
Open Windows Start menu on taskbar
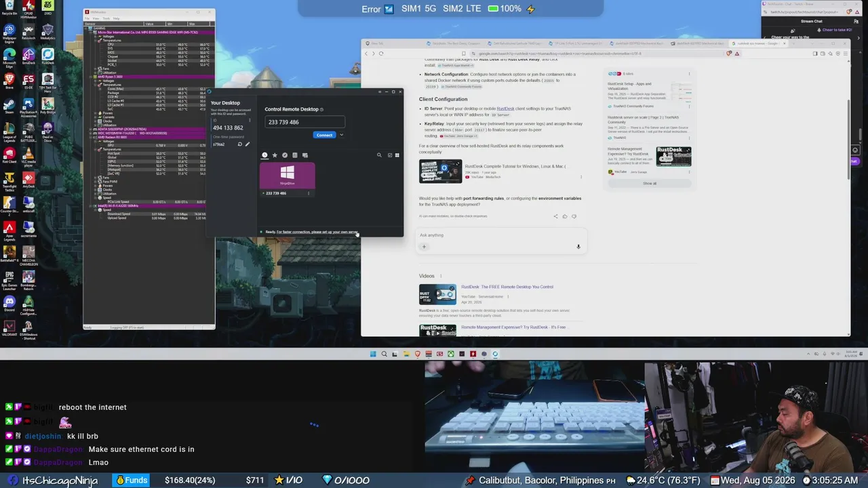(373, 354)
